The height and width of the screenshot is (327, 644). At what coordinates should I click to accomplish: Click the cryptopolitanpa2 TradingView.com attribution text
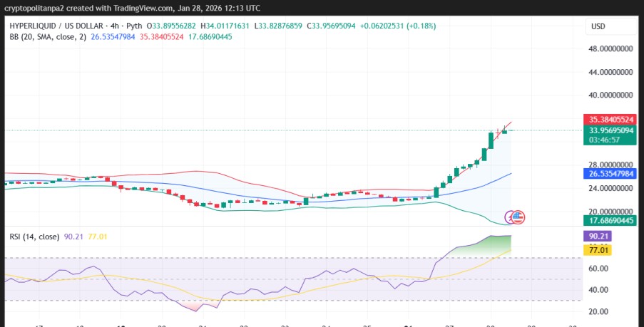[132, 9]
